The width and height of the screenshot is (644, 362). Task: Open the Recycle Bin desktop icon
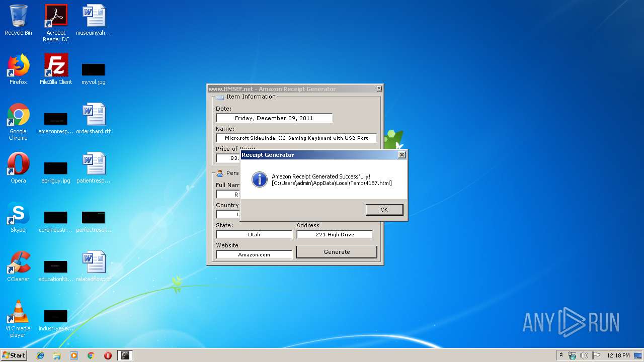tap(18, 21)
